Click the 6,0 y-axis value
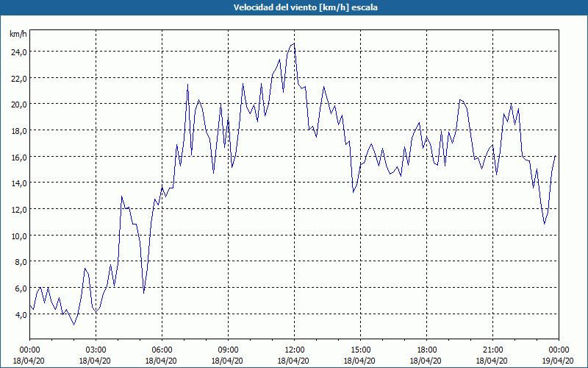 [20, 288]
